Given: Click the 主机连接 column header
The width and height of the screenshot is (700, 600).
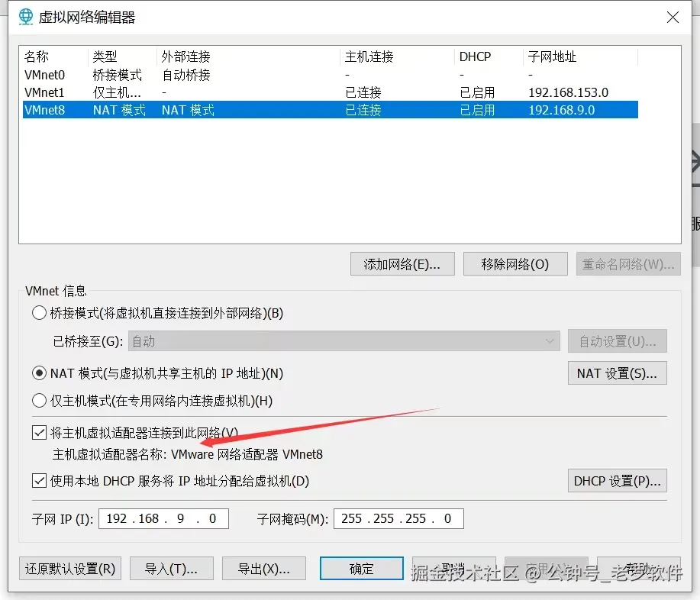Looking at the screenshot, I should click(x=369, y=56).
